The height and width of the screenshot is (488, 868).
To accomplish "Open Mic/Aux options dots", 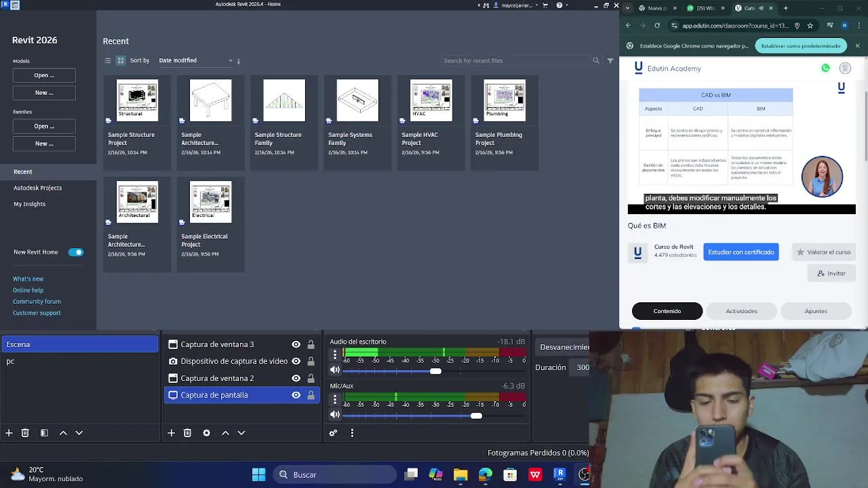I will point(334,400).
